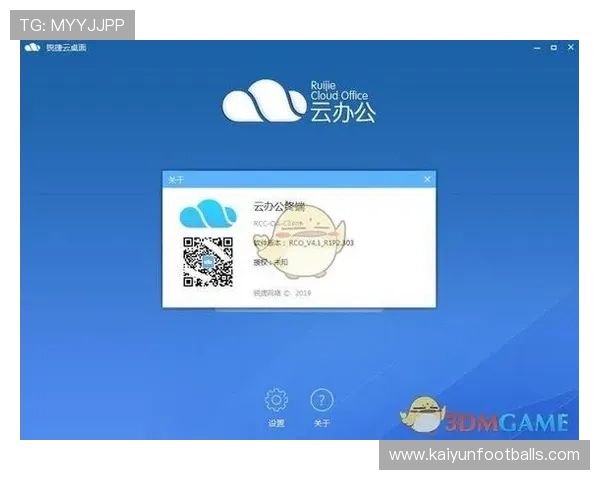Image resolution: width=600 pixels, height=480 pixels.
Task: Close the 锐捷云桌面 main window
Action: 570,48
